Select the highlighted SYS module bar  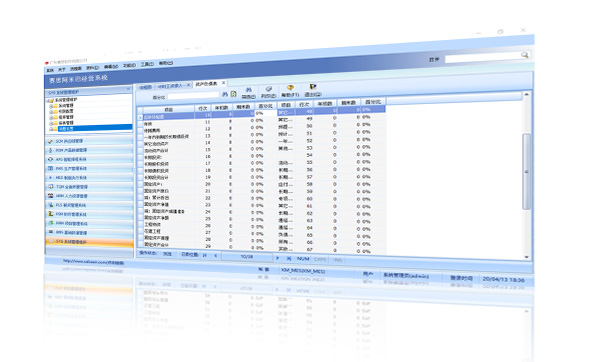click(x=89, y=241)
